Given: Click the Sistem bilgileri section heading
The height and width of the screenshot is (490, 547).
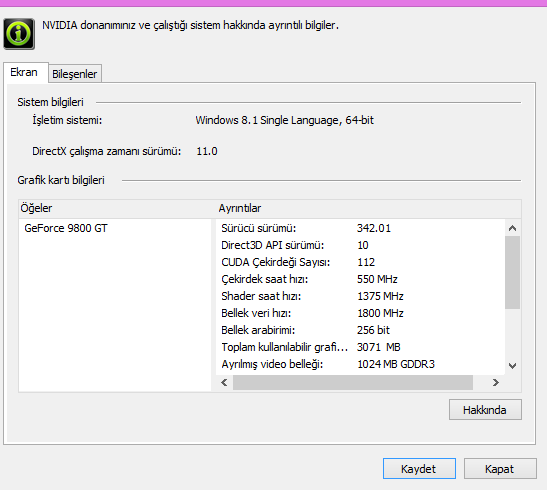Looking at the screenshot, I should coord(51,102).
